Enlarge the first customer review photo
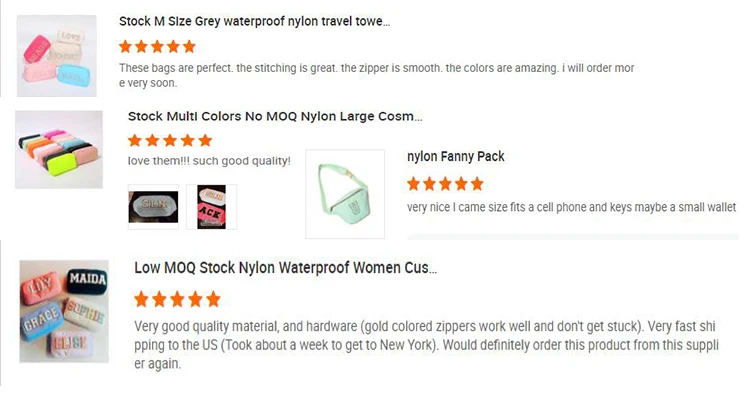This screenshot has width=750, height=400. point(153,207)
